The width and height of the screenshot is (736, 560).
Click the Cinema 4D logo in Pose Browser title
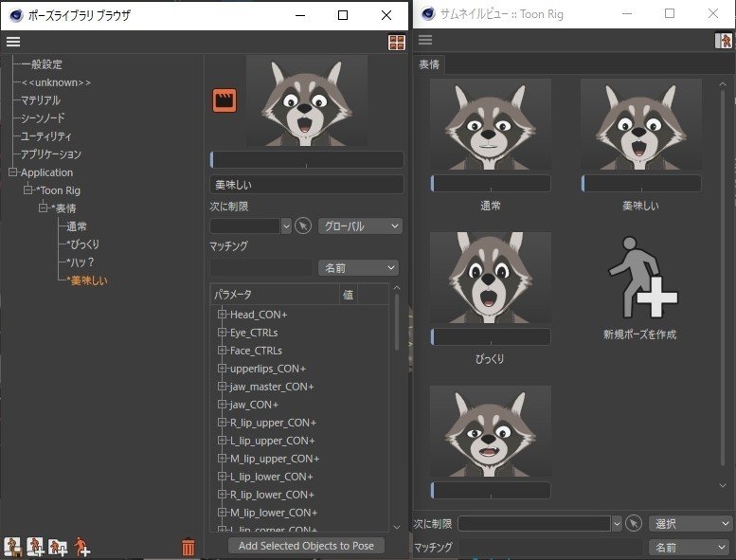click(16, 15)
